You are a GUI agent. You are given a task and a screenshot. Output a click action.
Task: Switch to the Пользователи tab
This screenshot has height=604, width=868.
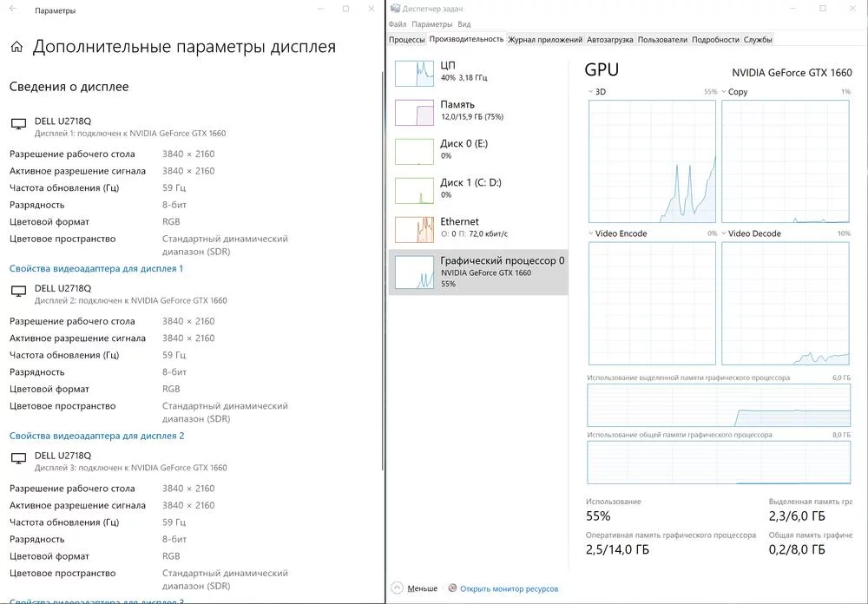click(x=662, y=40)
